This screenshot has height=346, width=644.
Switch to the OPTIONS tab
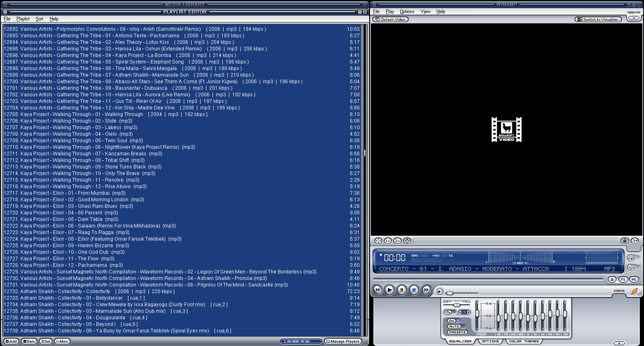(x=490, y=341)
